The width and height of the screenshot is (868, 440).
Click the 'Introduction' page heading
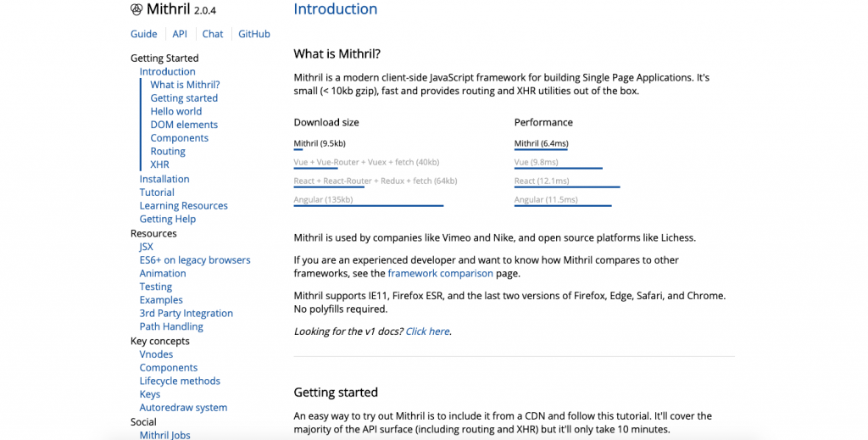(336, 8)
